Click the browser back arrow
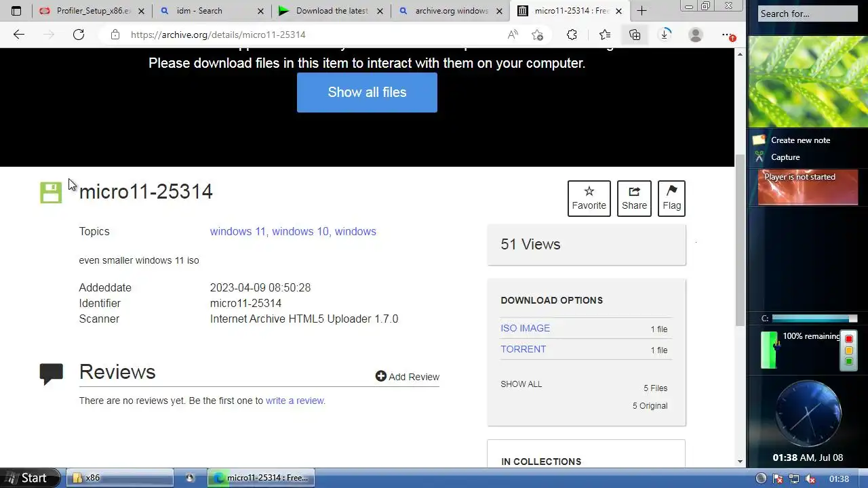Screen dimensions: 868x488 coord(19,35)
